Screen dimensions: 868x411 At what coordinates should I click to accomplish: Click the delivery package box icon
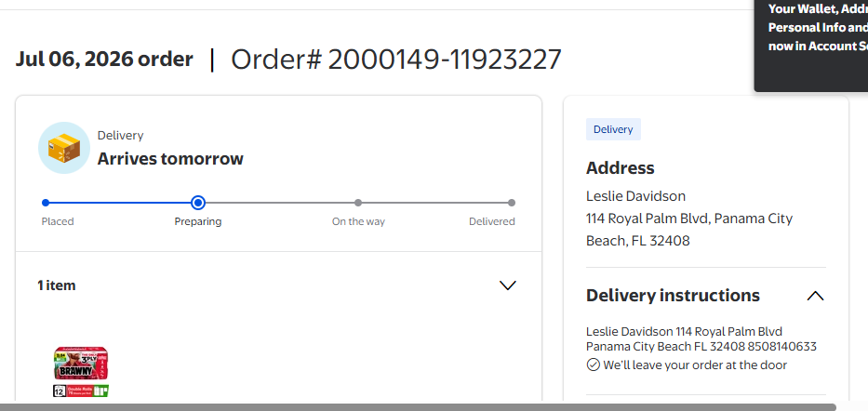tap(63, 148)
